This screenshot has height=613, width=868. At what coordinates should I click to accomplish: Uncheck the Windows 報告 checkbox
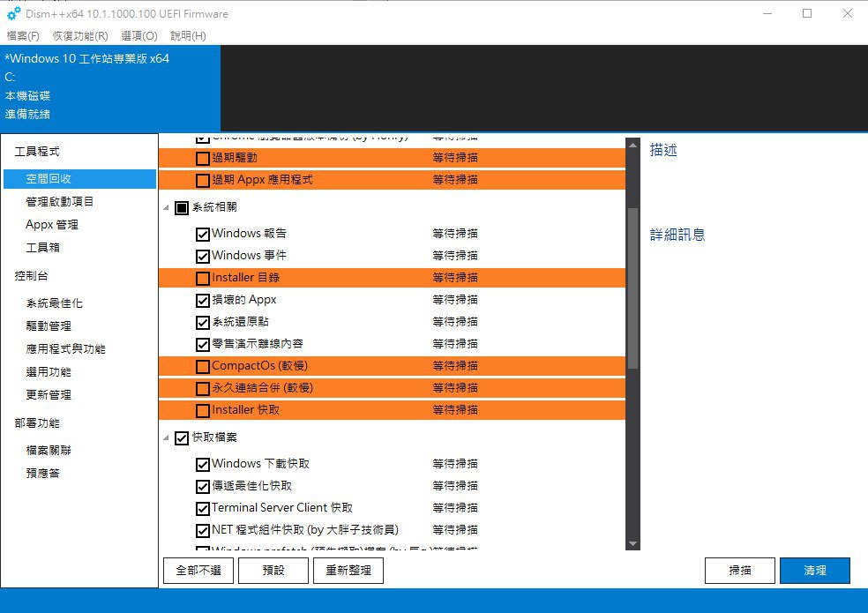point(203,235)
